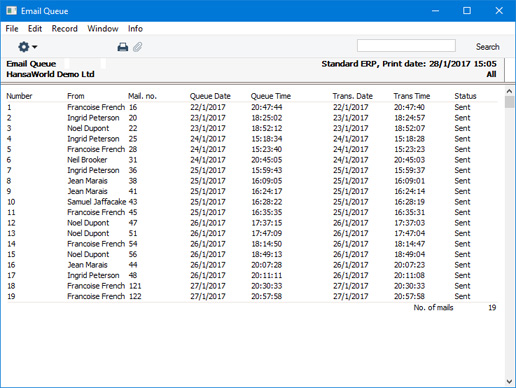Click queue time 15:59:43

point(267,170)
